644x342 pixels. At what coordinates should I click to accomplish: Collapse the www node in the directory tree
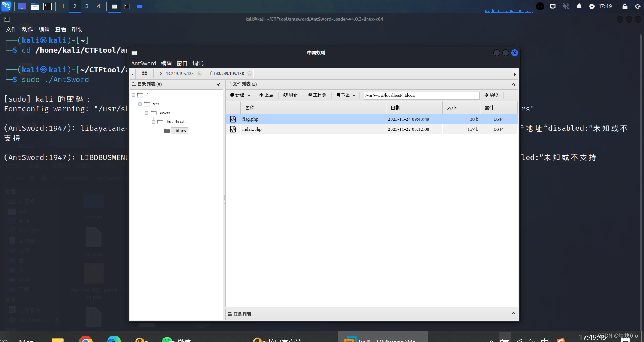(x=147, y=112)
